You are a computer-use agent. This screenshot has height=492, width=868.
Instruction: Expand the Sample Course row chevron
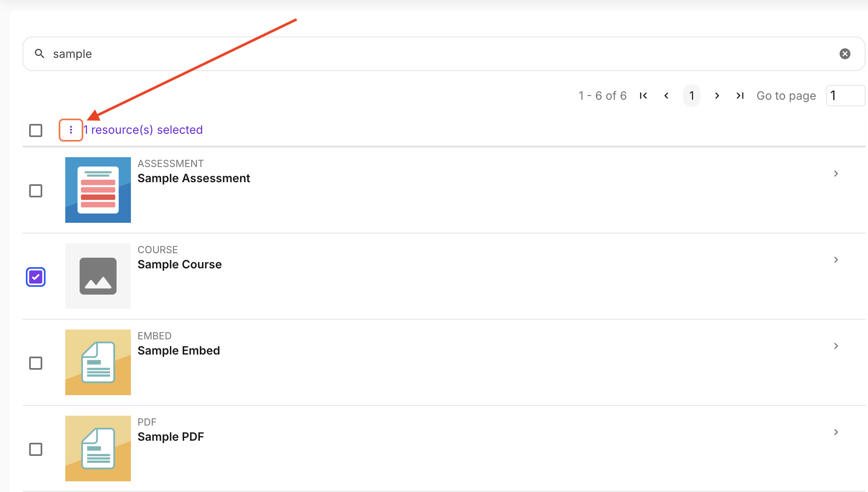[x=836, y=260]
